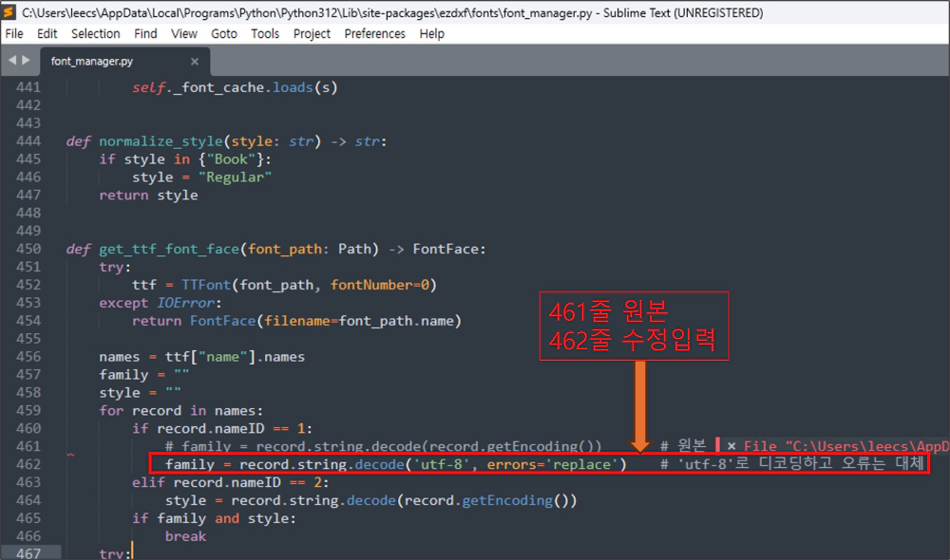Open the Help menu
The width and height of the screenshot is (950, 560).
pyautogui.click(x=431, y=34)
